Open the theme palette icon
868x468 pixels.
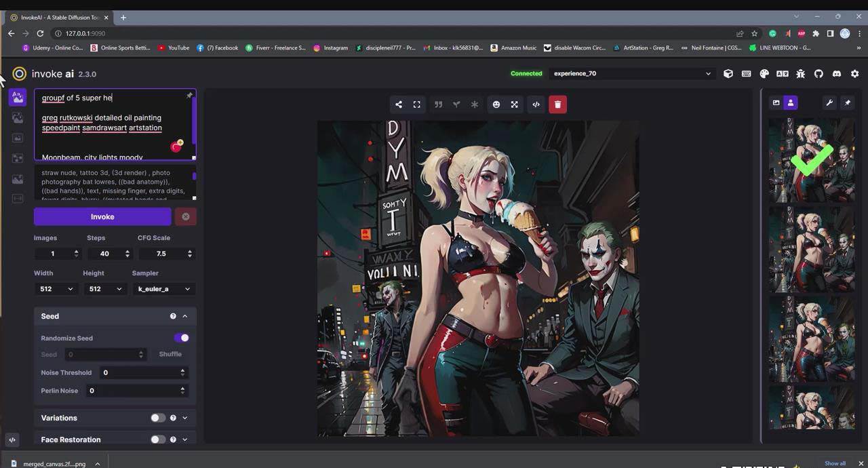(764, 73)
